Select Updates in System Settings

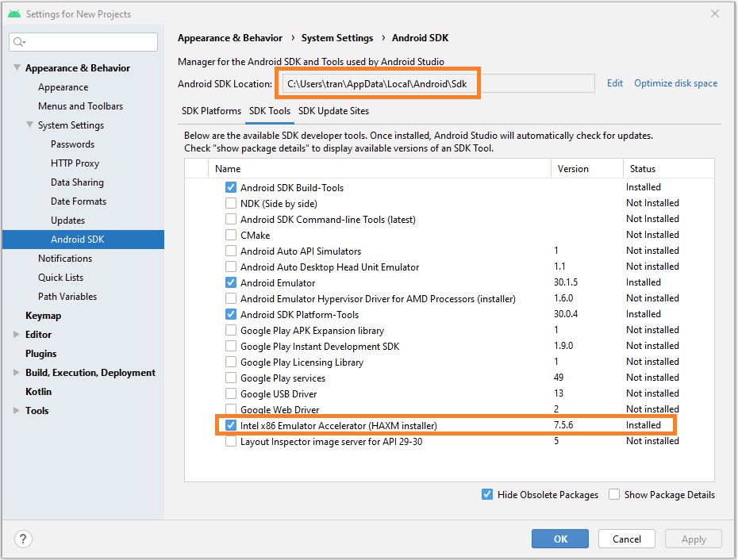coord(67,221)
